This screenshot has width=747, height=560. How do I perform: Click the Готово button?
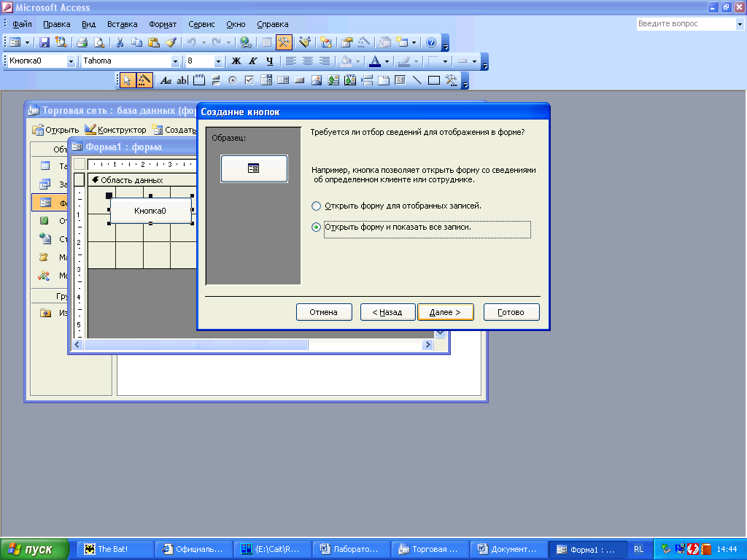tap(511, 312)
